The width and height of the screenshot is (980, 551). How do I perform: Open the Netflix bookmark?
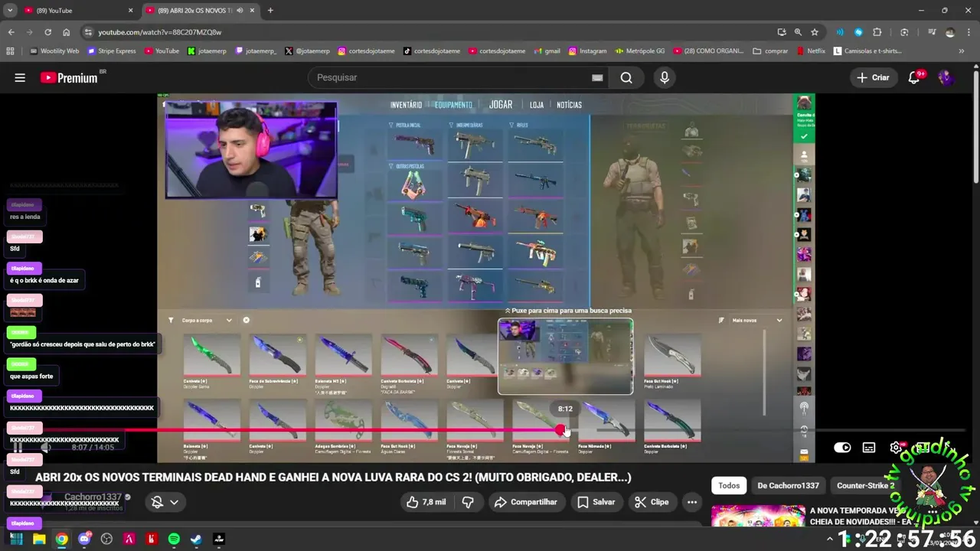tap(811, 51)
